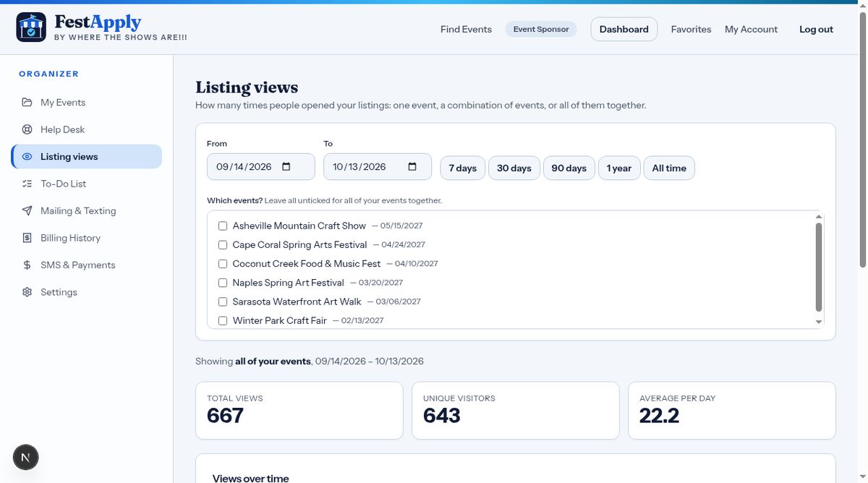This screenshot has height=483, width=868.
Task: Select the 30 days range button
Action: coord(514,168)
